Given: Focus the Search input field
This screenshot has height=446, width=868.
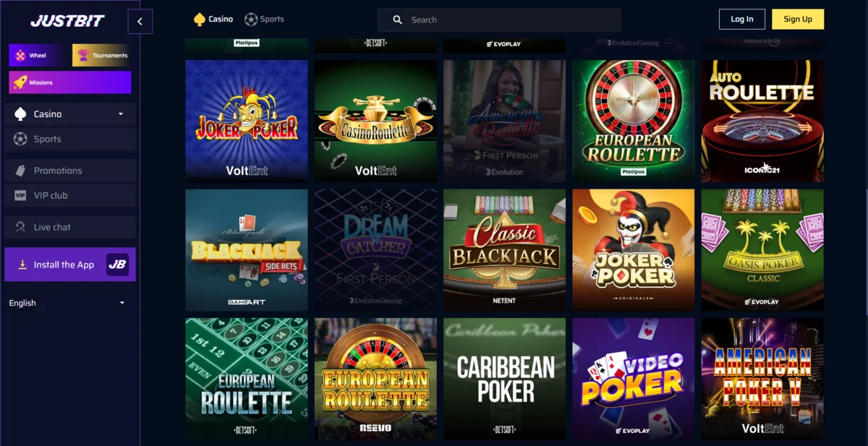Looking at the screenshot, I should pos(499,20).
